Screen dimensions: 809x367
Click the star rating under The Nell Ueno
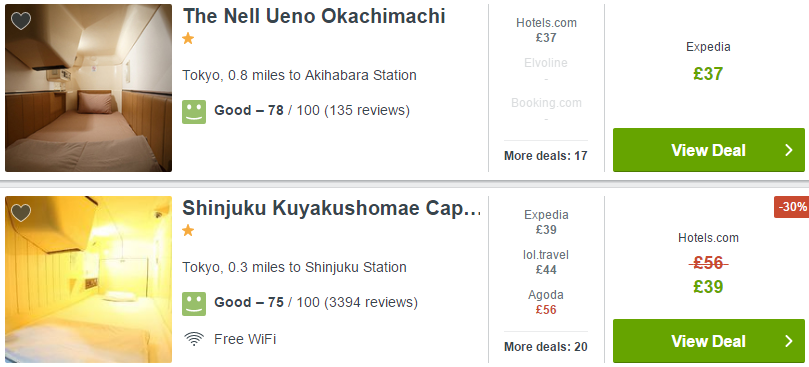tap(188, 39)
